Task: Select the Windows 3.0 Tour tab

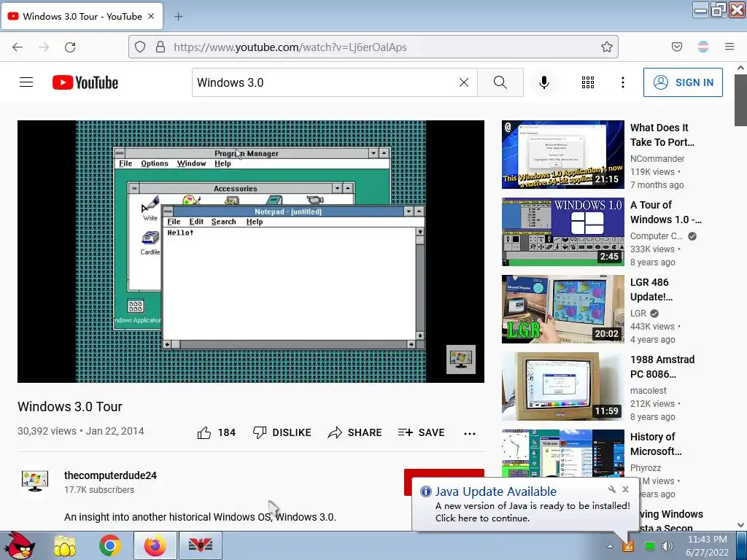Action: tap(82, 16)
